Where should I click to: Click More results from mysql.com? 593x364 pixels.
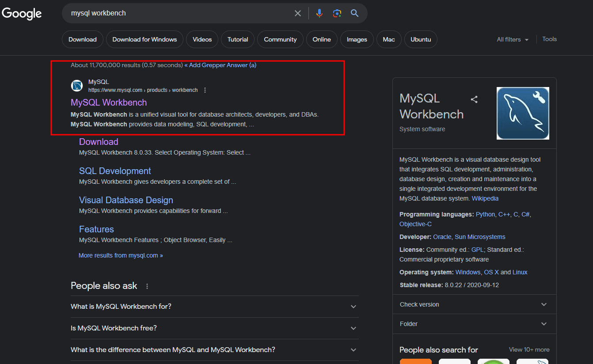(x=121, y=255)
